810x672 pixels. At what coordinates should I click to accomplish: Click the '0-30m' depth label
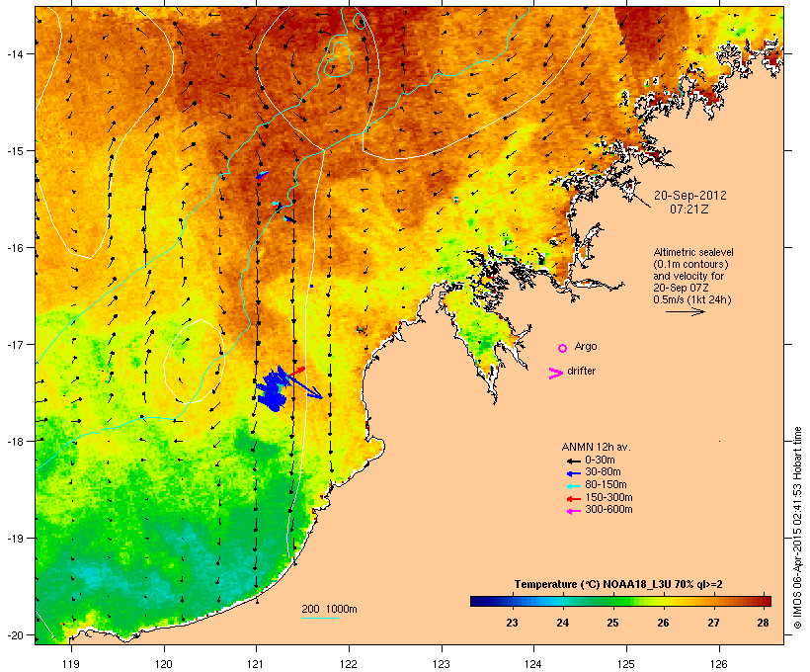point(600,461)
